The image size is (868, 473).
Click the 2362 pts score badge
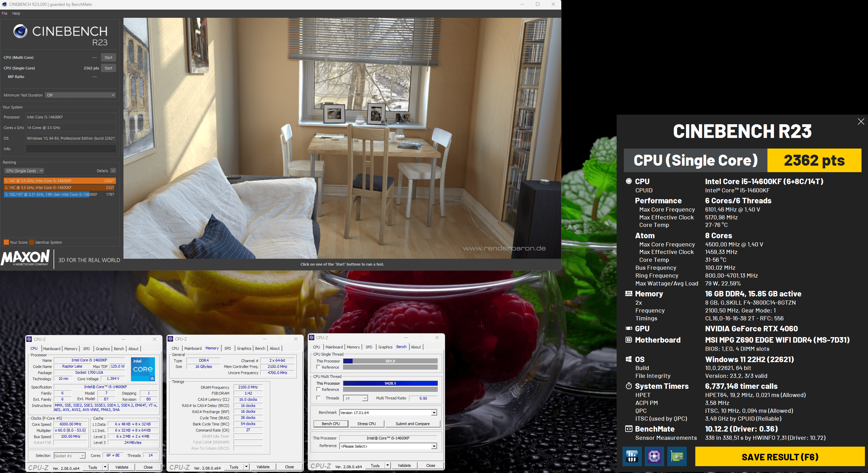(x=814, y=160)
